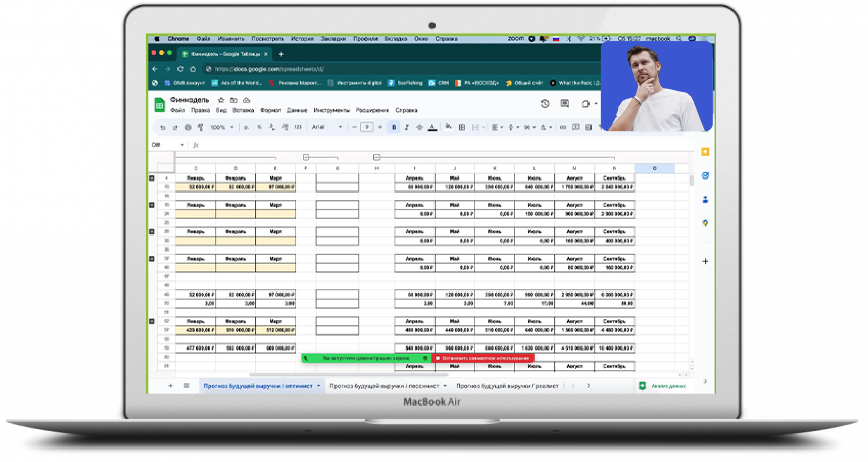Click the Undo arrow in the toolbar
This screenshot has width=868, height=462.
(163, 127)
